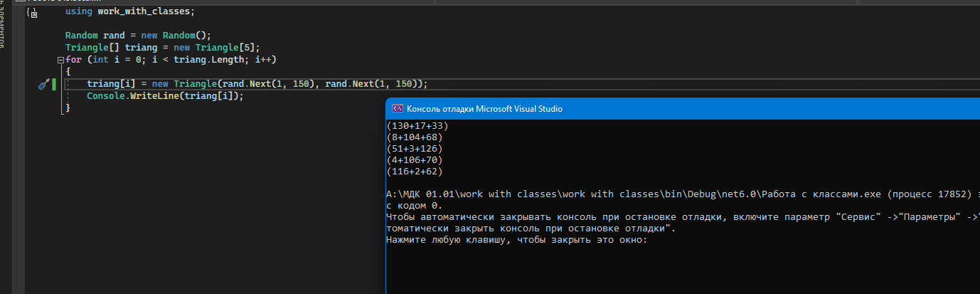Click console output "(116+2+62)"

pos(415,172)
